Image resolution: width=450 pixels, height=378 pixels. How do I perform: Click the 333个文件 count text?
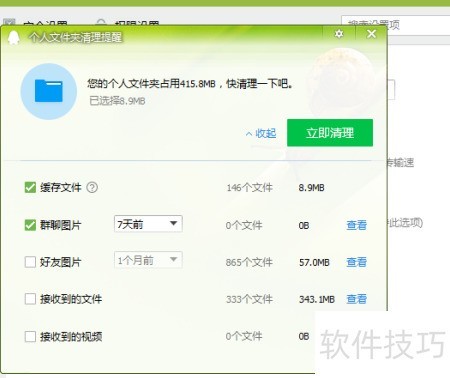(x=249, y=299)
